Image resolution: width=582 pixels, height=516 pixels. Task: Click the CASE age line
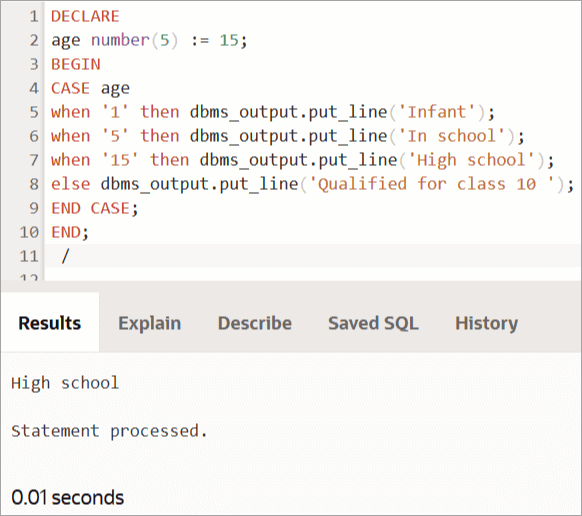coord(90,89)
